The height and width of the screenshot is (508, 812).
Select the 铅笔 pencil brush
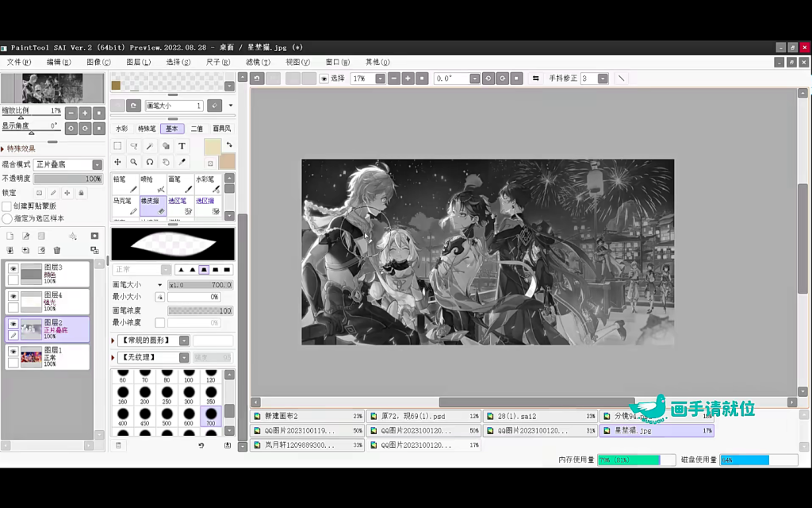(124, 184)
